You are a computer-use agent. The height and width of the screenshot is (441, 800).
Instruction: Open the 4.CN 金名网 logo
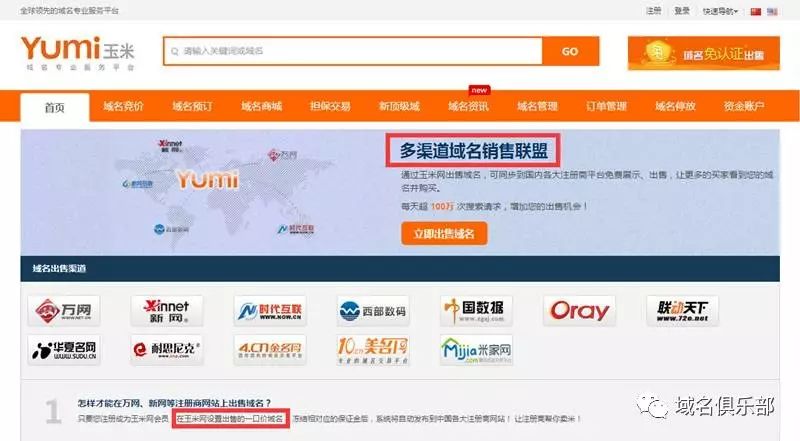tap(270, 350)
